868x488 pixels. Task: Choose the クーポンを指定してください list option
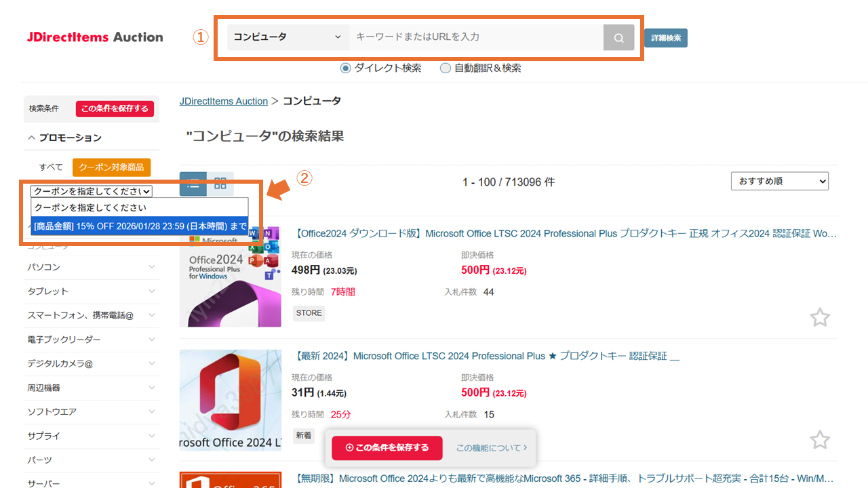tap(140, 207)
